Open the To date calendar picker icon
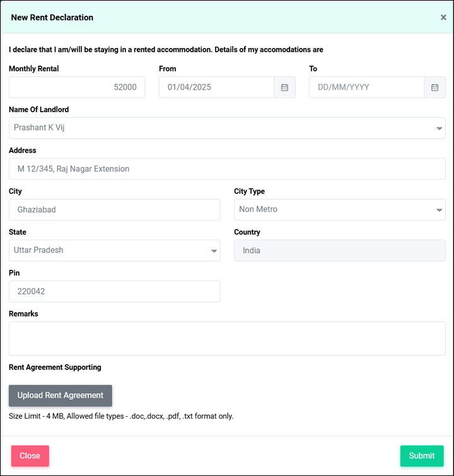Viewport: 454px width, 476px height. (434, 88)
